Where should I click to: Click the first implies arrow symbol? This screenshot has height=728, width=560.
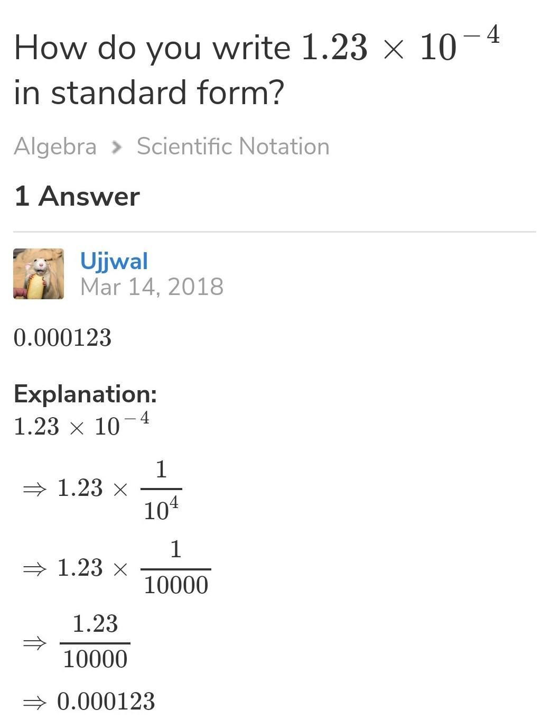click(x=35, y=490)
